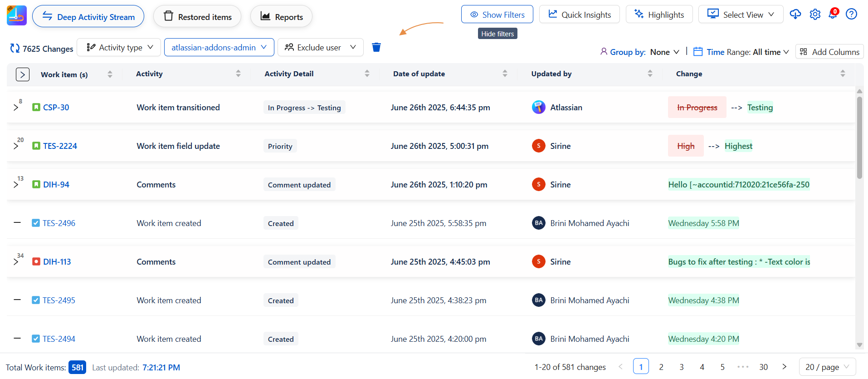The height and width of the screenshot is (379, 868).
Task: Collapse the TES-2496 row dash toggle
Action: (17, 223)
